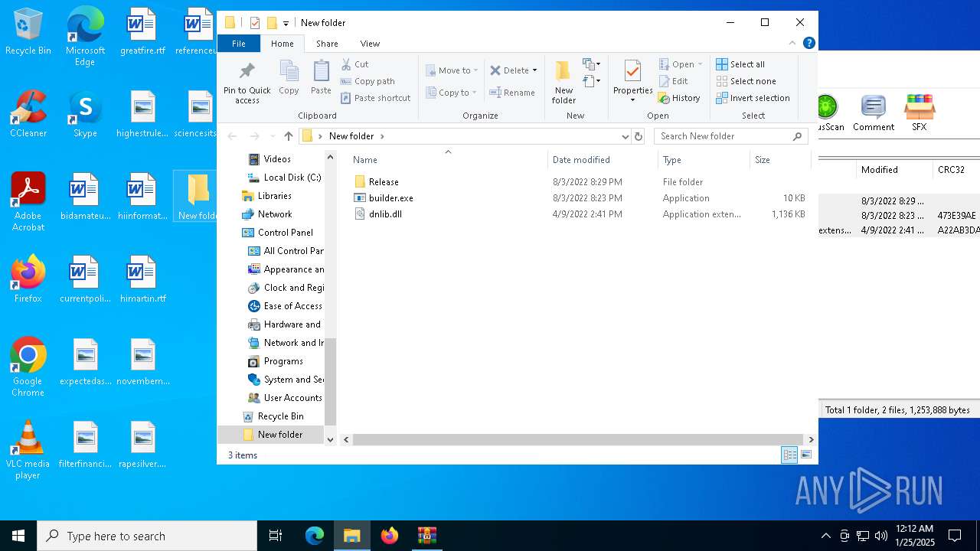Create a New folder from ribbon

pyautogui.click(x=563, y=83)
